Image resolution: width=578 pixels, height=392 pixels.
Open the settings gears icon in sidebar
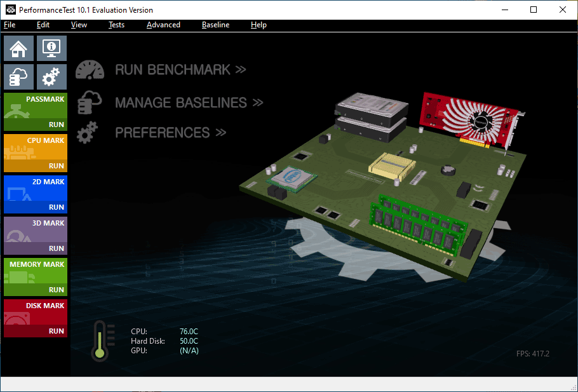click(51, 77)
